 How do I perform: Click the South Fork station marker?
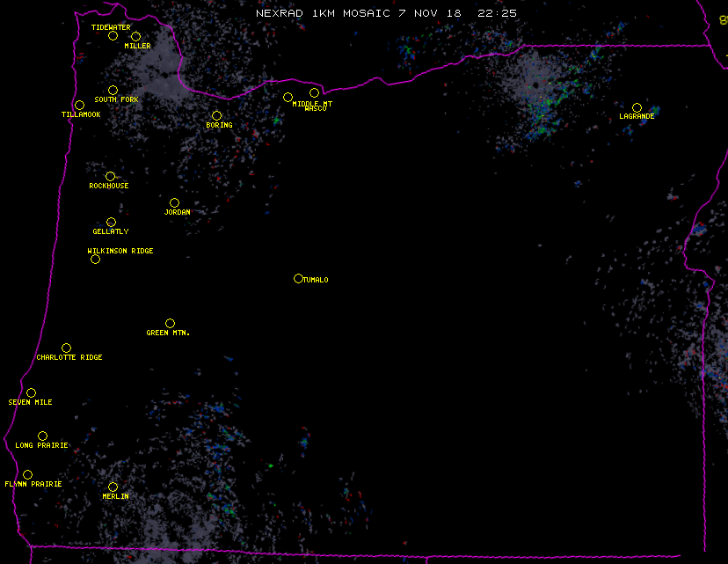113,91
